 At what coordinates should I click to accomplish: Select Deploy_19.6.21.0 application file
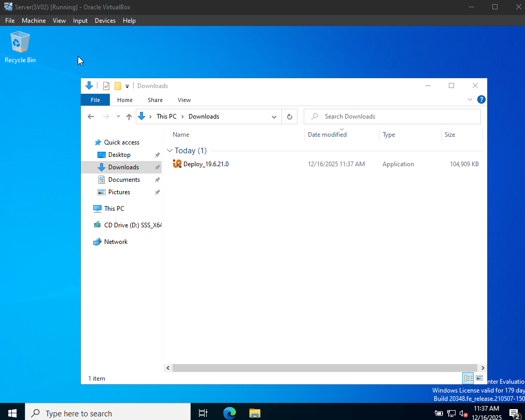(206, 164)
